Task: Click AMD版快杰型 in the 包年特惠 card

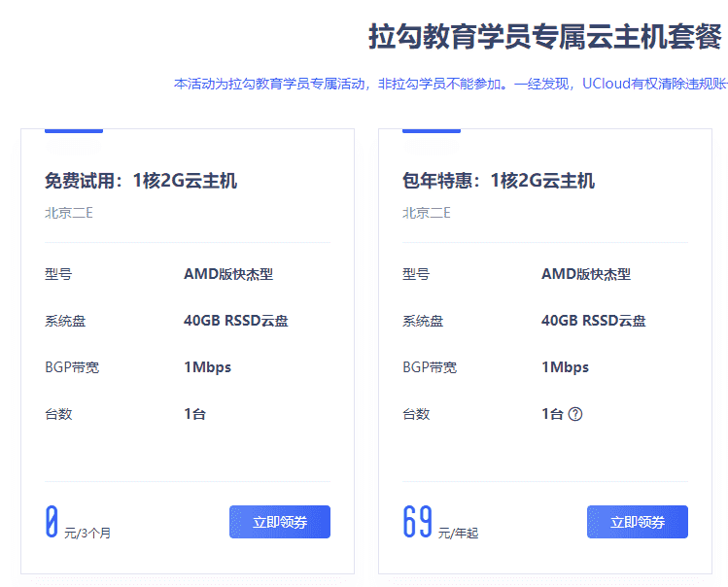Action: pos(586,274)
